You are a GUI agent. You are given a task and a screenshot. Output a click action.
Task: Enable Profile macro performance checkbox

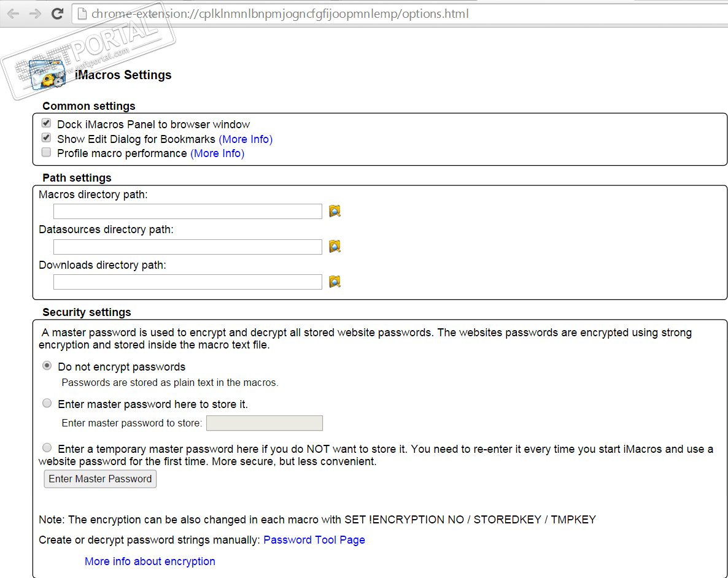(x=46, y=152)
